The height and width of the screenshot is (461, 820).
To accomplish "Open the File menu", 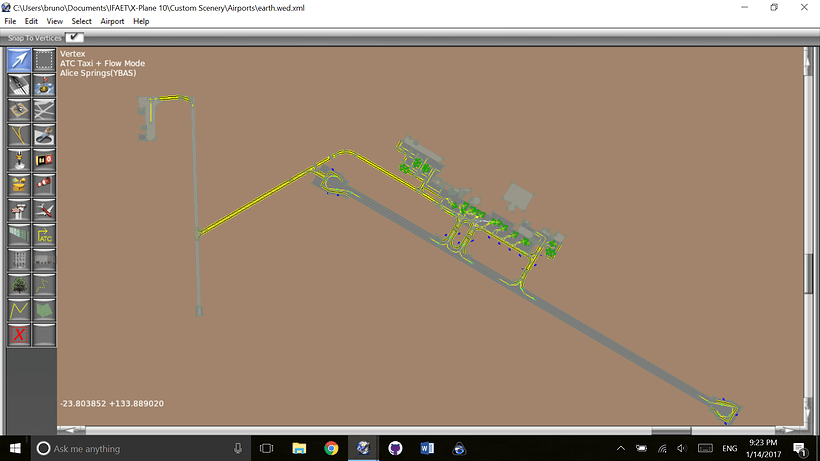I will (10, 21).
